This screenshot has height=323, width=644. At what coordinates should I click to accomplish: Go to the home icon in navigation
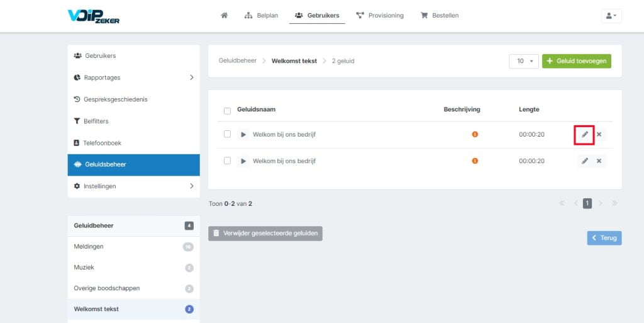(225, 16)
